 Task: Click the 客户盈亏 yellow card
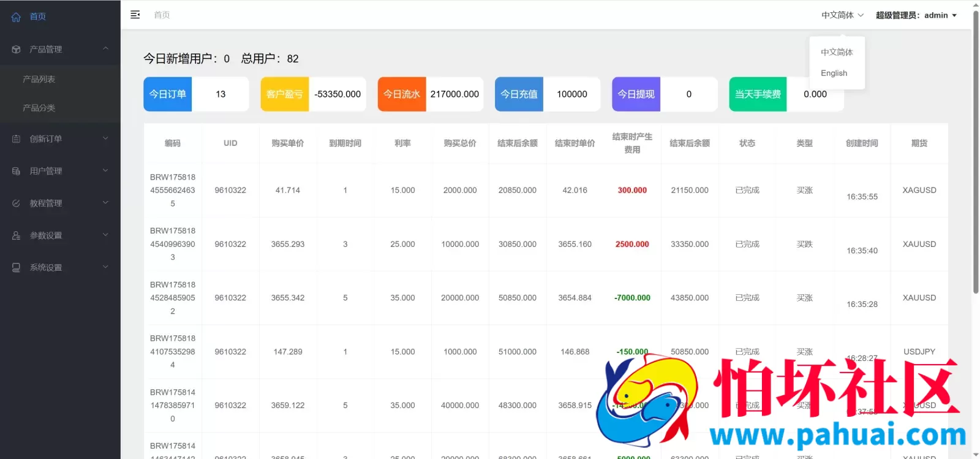click(285, 94)
